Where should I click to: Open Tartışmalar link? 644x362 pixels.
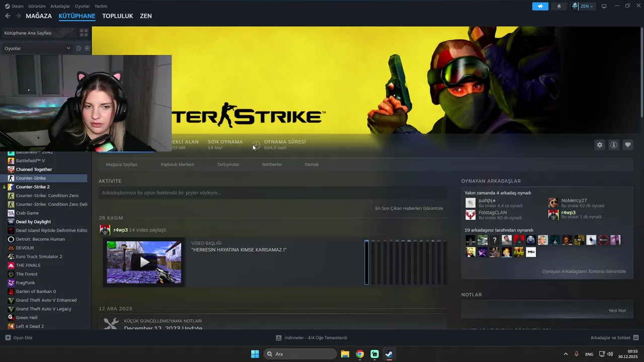click(x=228, y=164)
